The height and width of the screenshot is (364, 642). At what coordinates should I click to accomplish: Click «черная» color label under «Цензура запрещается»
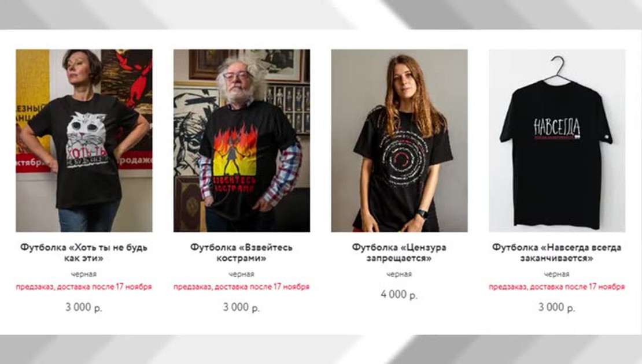pos(399,274)
